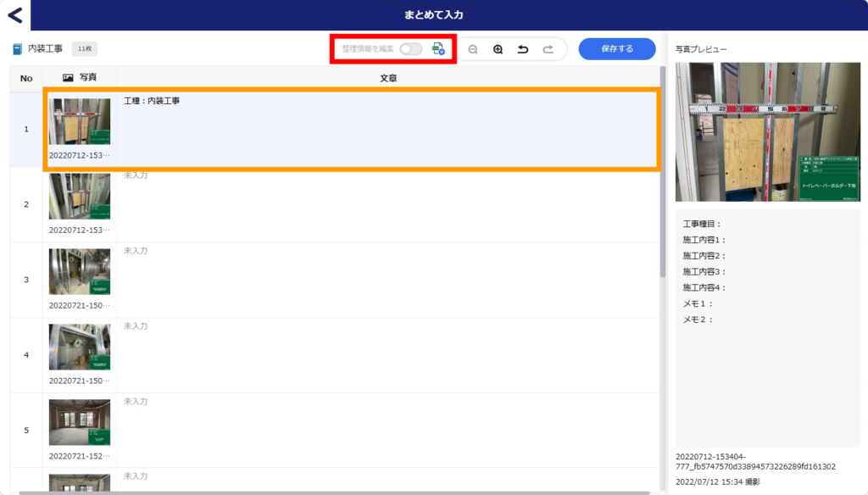Select the row 3 photo thumbnail
The height and width of the screenshot is (495, 868).
80,271
